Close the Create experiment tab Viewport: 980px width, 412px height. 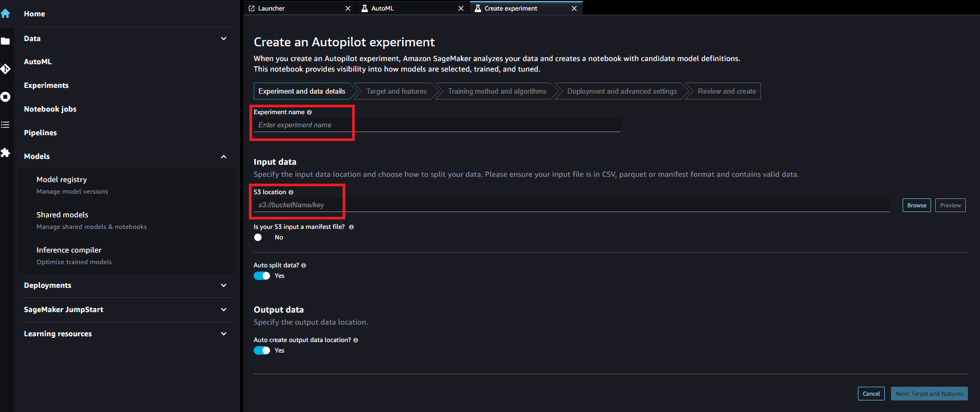click(574, 8)
